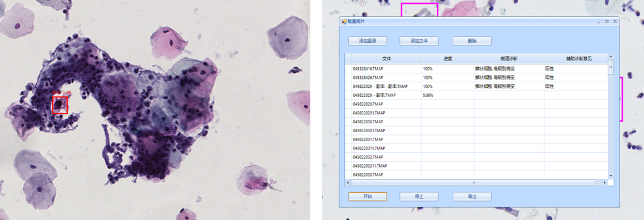
Task: Click the vertical scrollbar down arrow
Action: point(611,176)
